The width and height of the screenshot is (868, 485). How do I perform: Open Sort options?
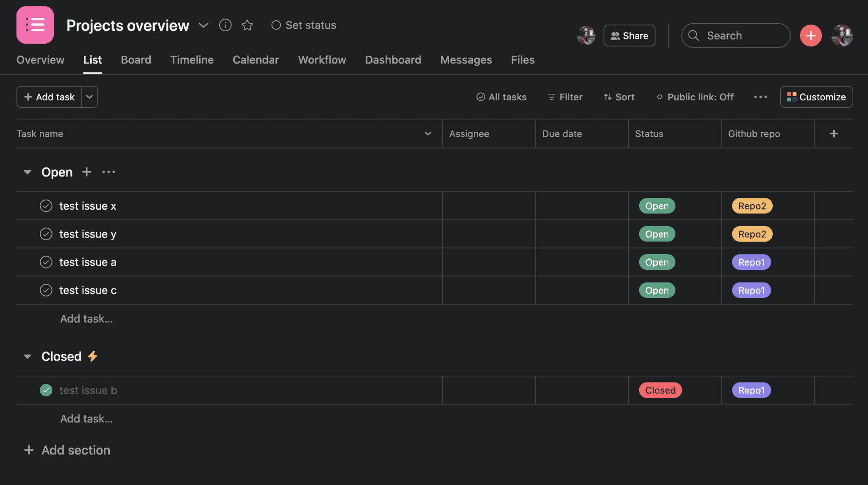[619, 97]
